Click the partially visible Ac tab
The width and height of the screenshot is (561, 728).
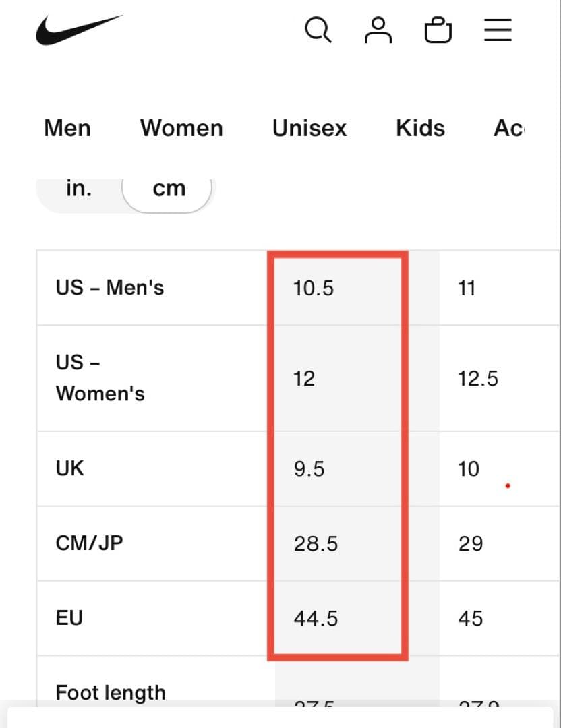[x=508, y=128]
